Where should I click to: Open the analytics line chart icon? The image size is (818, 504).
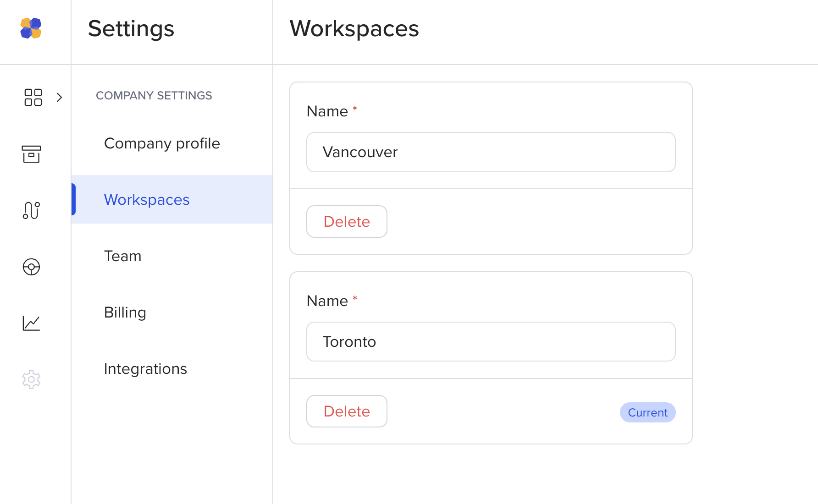(31, 323)
